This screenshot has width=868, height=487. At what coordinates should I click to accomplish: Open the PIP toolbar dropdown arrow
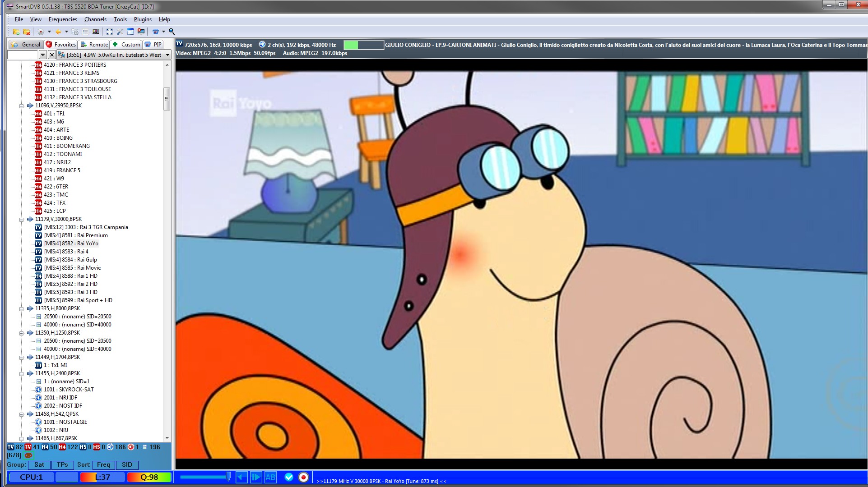pos(163,32)
